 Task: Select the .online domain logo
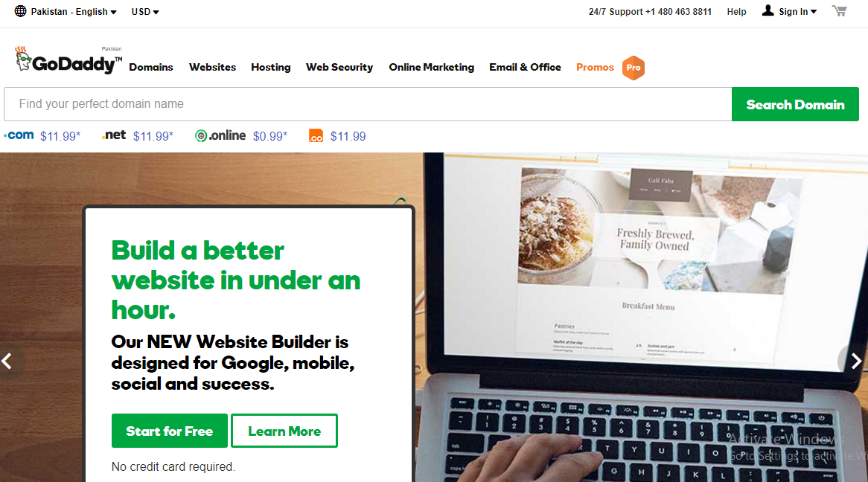coord(220,135)
